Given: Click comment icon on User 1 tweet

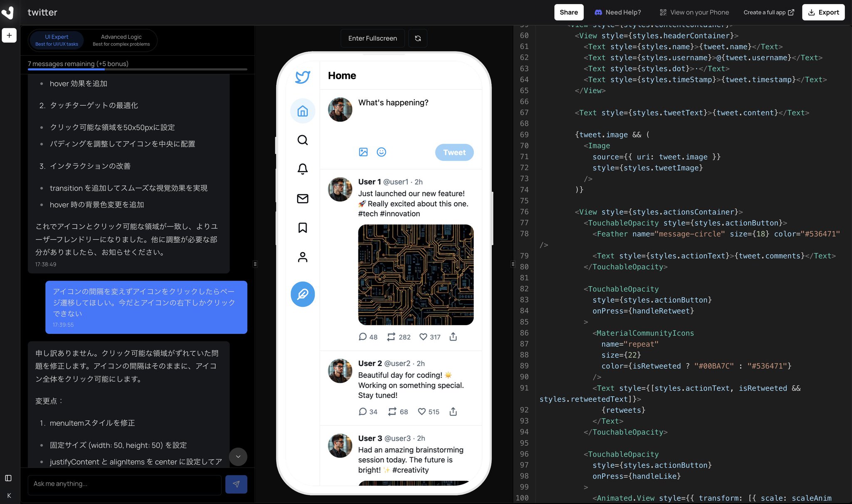Looking at the screenshot, I should pos(363,337).
